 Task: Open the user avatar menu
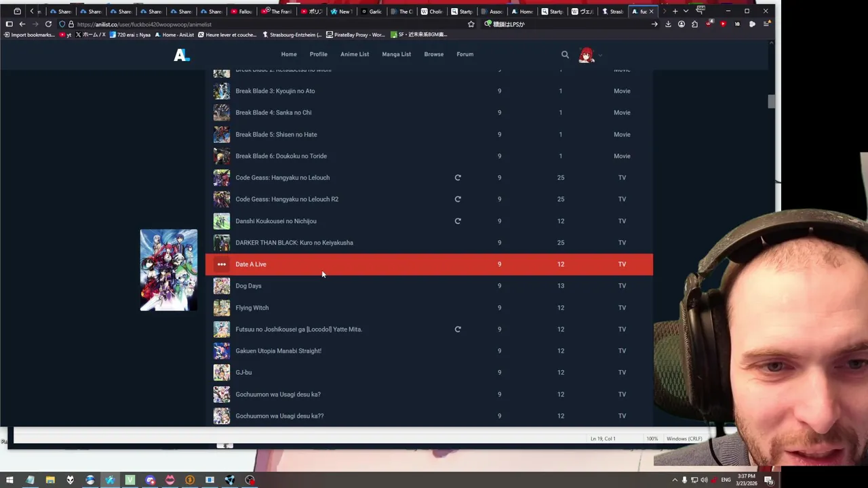point(587,55)
